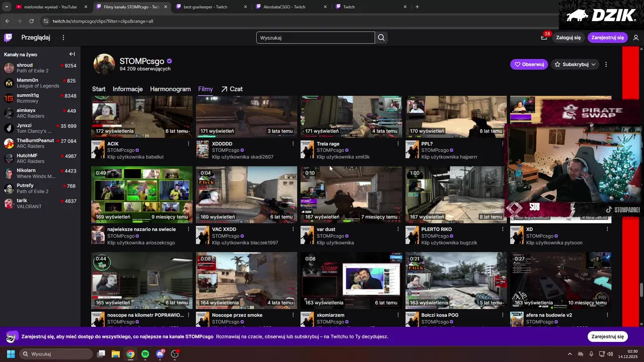644x362 pixels.
Task: Open channel three-dot options menu
Action: point(606,64)
